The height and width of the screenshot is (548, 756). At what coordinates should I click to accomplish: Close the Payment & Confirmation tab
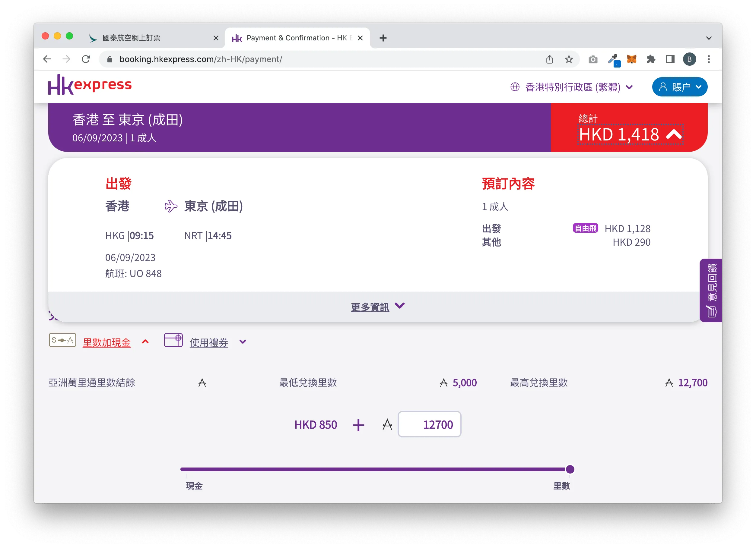pos(360,38)
